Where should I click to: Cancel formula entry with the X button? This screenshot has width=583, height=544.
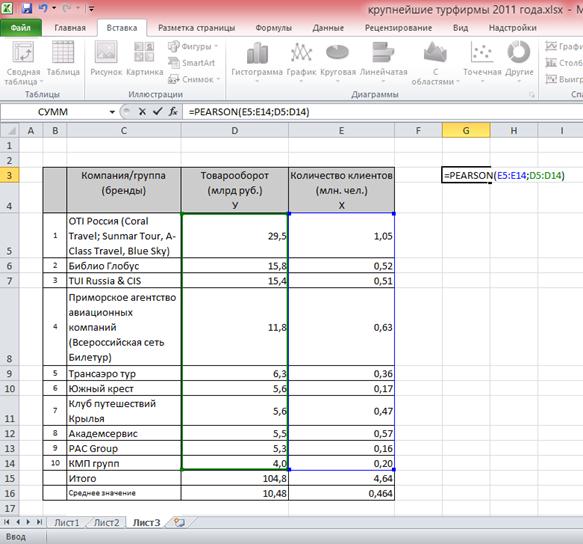(142, 112)
